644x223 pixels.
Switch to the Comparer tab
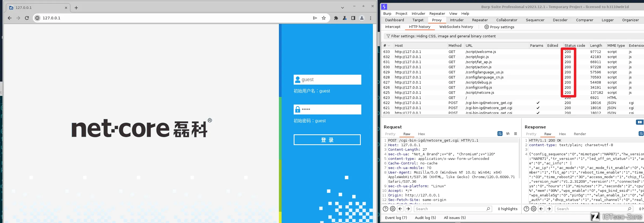tap(585, 20)
